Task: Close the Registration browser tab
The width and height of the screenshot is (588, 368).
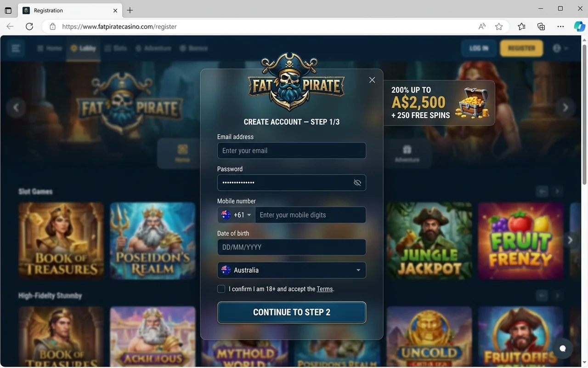Action: (115, 10)
